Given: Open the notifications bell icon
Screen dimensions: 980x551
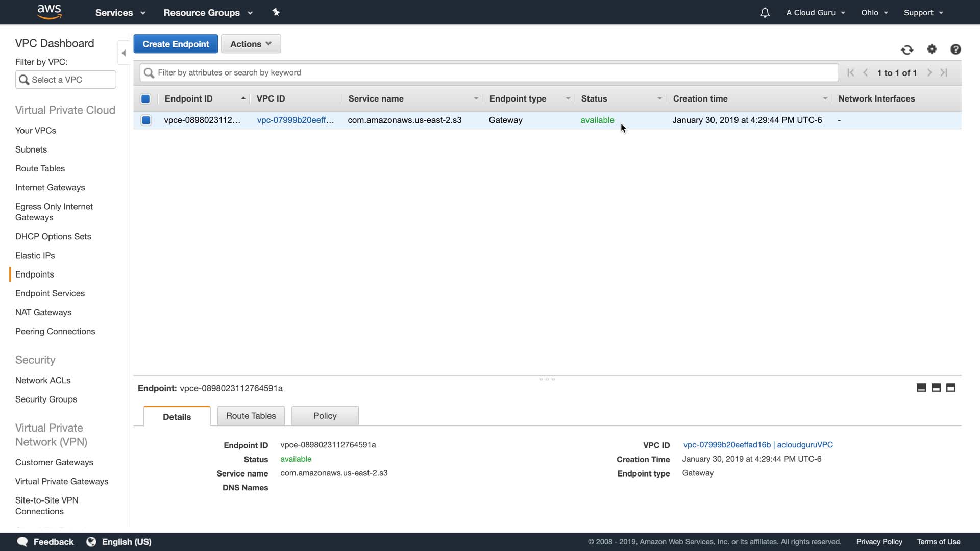Looking at the screenshot, I should tap(765, 13).
